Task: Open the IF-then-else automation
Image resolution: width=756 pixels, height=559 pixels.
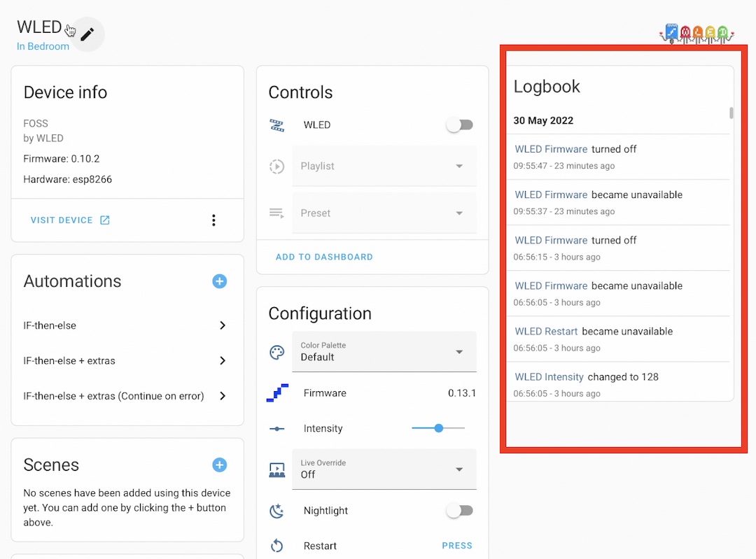Action: tap(125, 326)
